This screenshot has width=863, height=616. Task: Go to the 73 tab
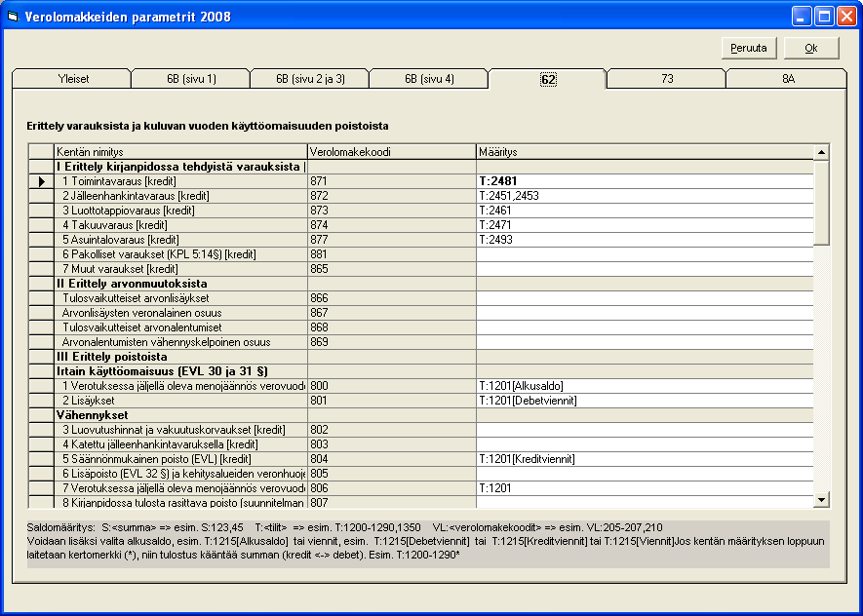pyautogui.click(x=667, y=79)
